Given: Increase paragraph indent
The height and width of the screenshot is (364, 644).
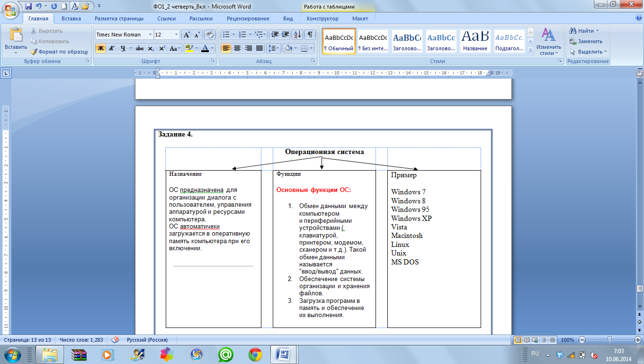Looking at the screenshot, I should 286,35.
